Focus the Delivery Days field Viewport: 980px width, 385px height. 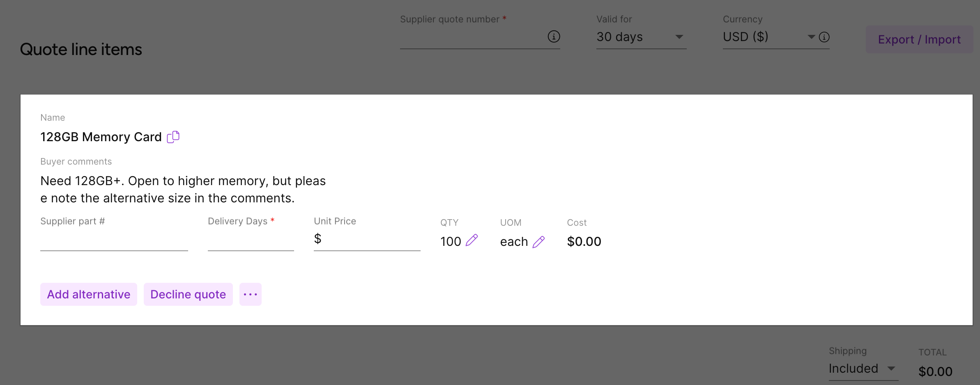[x=251, y=241]
